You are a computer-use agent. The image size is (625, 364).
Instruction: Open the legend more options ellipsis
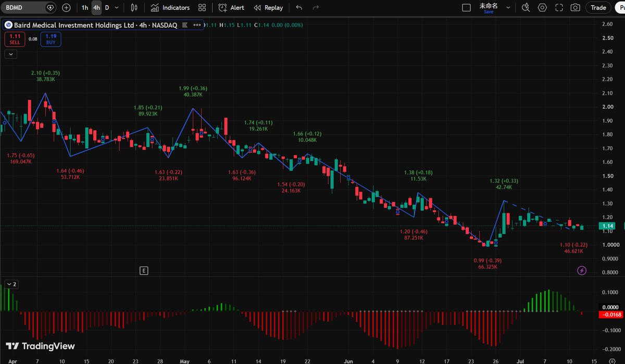coord(198,25)
